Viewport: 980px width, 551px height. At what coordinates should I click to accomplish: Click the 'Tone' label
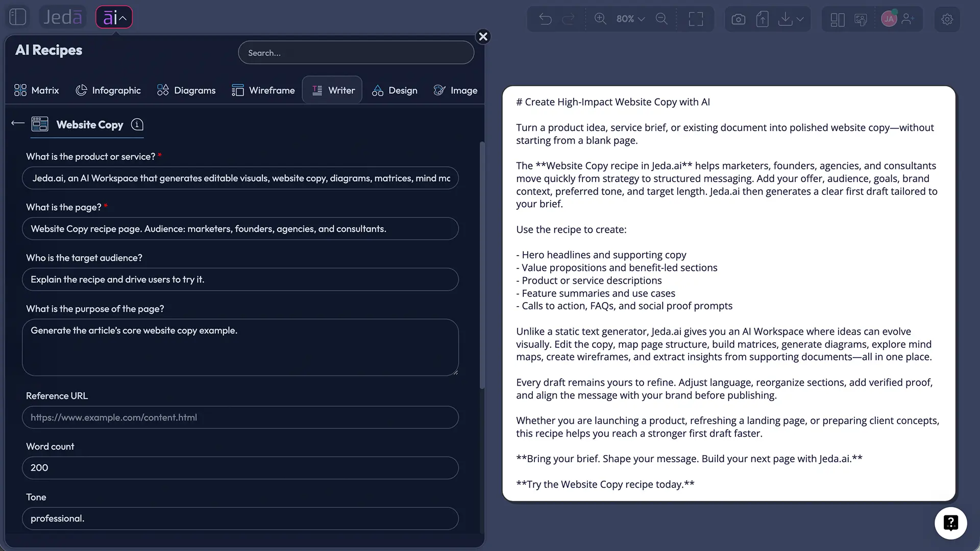[x=36, y=497]
